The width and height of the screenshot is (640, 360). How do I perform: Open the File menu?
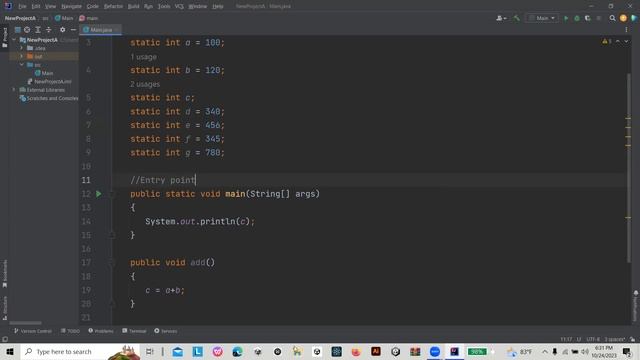[x=22, y=7]
